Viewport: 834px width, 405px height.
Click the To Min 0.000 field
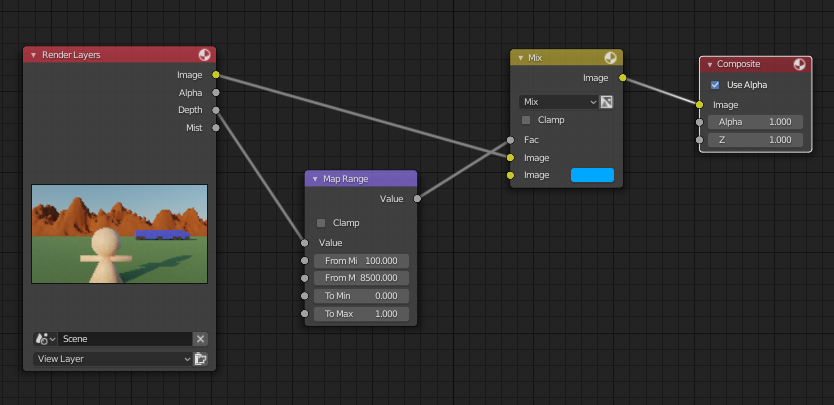click(361, 296)
